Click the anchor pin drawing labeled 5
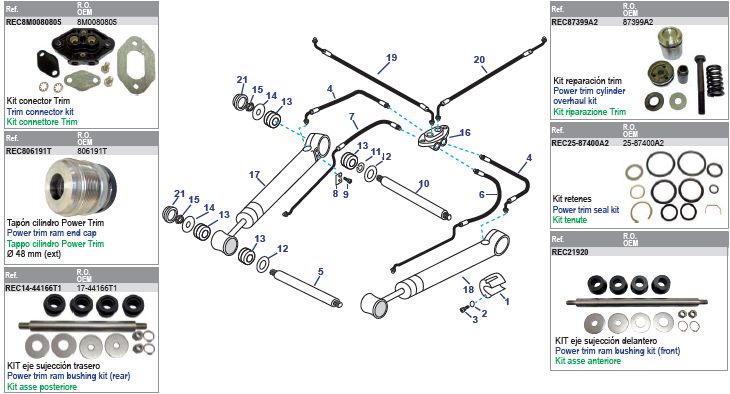Screen dimensions: 730x394 (306, 288)
